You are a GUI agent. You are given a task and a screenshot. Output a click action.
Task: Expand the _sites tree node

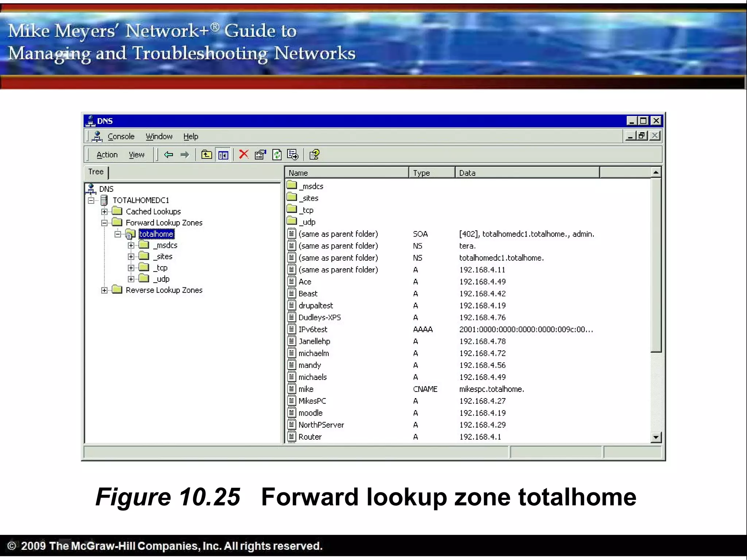[131, 257]
